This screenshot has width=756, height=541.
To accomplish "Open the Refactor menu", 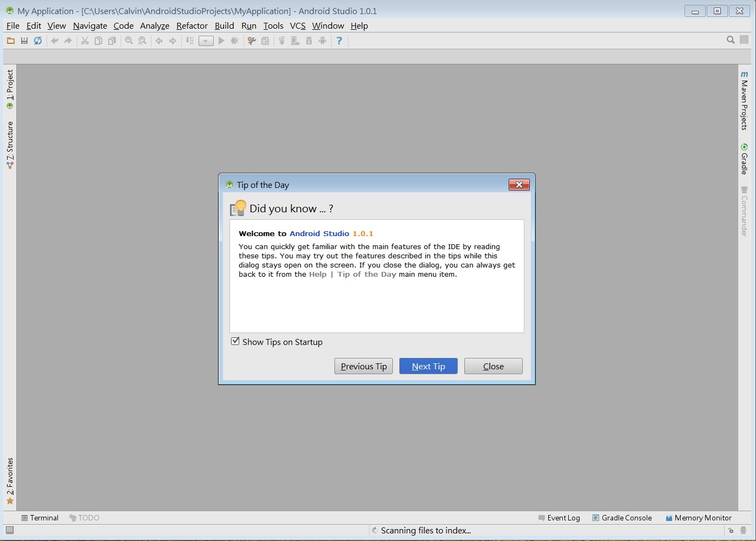I will click(192, 25).
